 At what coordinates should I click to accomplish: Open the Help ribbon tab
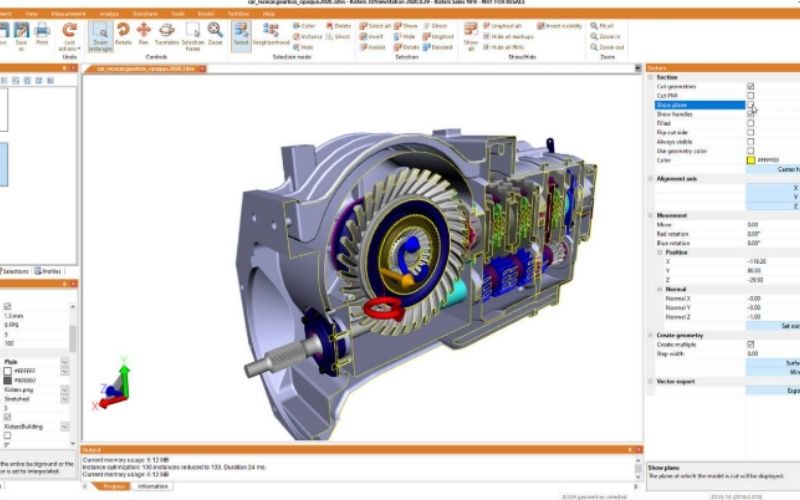(269, 14)
